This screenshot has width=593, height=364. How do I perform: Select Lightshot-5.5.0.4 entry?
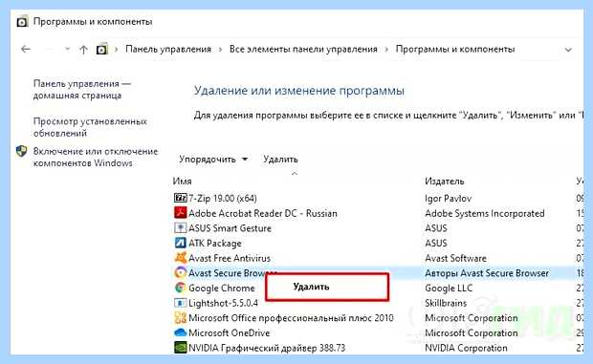point(223,303)
